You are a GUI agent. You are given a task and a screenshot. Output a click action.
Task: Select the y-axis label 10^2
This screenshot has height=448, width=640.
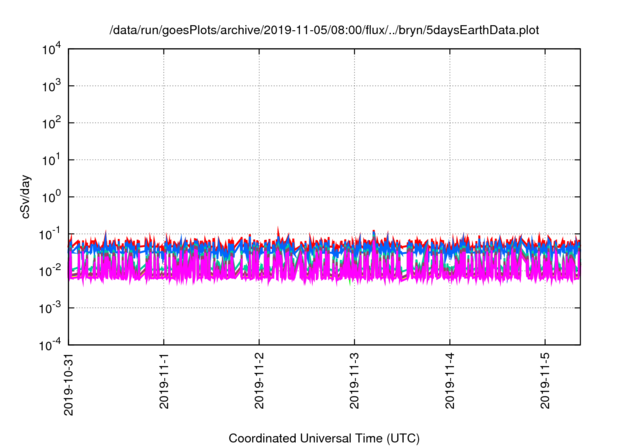pos(52,124)
